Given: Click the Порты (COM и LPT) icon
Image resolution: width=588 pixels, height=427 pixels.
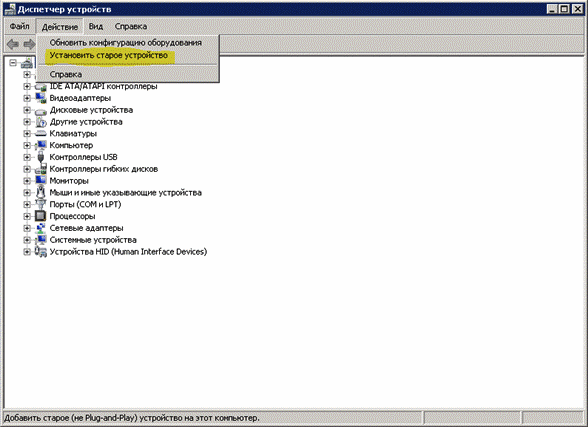Looking at the screenshot, I should coord(40,204).
